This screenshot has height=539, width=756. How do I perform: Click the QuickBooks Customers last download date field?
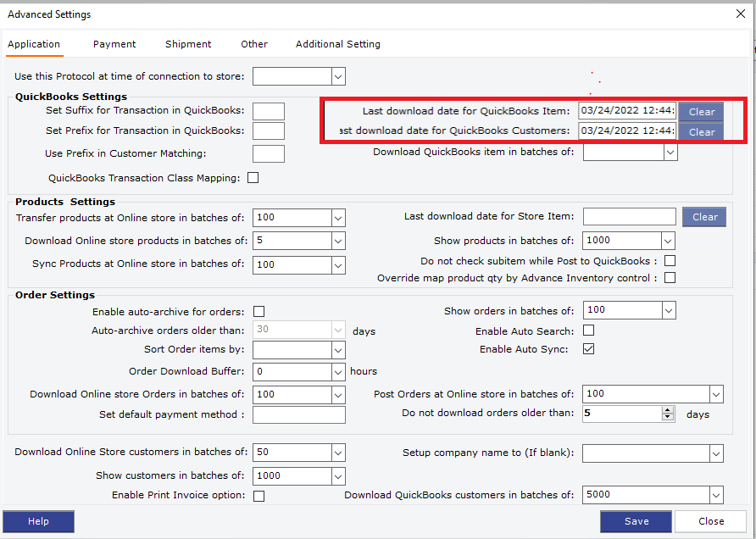(627, 131)
